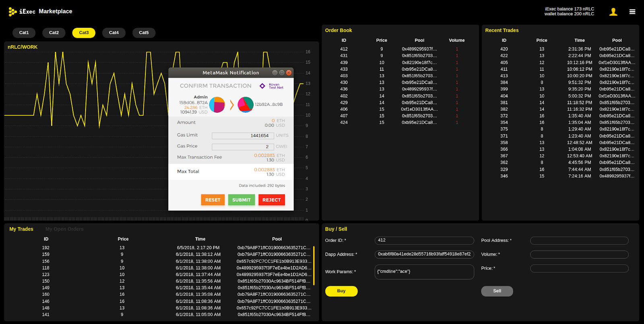Image resolution: width=644 pixels, height=324 pixels.
Task: Click the iExec balance 173 nRLC text
Action: [x=570, y=9]
